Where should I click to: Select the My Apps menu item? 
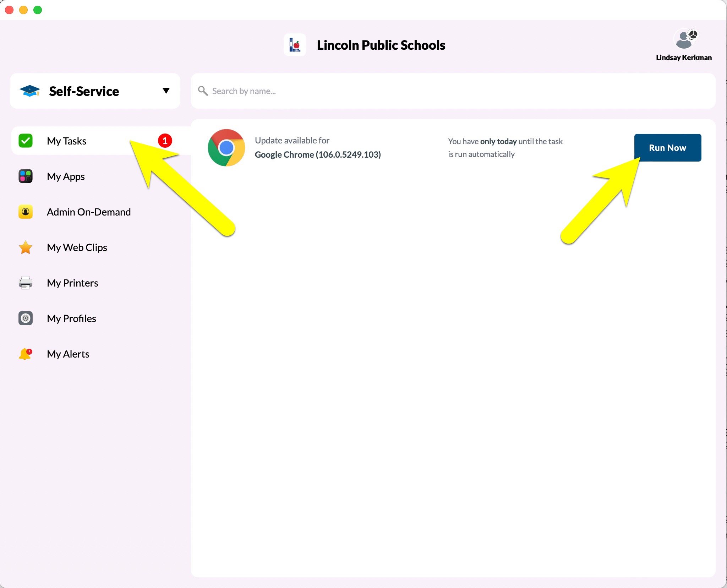(x=66, y=176)
